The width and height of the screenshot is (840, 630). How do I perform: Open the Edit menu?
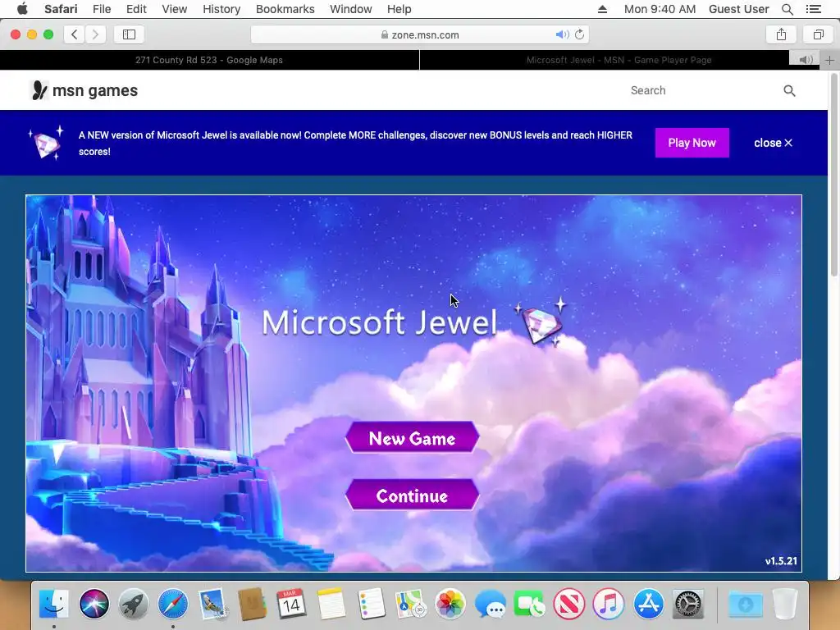pyautogui.click(x=136, y=9)
